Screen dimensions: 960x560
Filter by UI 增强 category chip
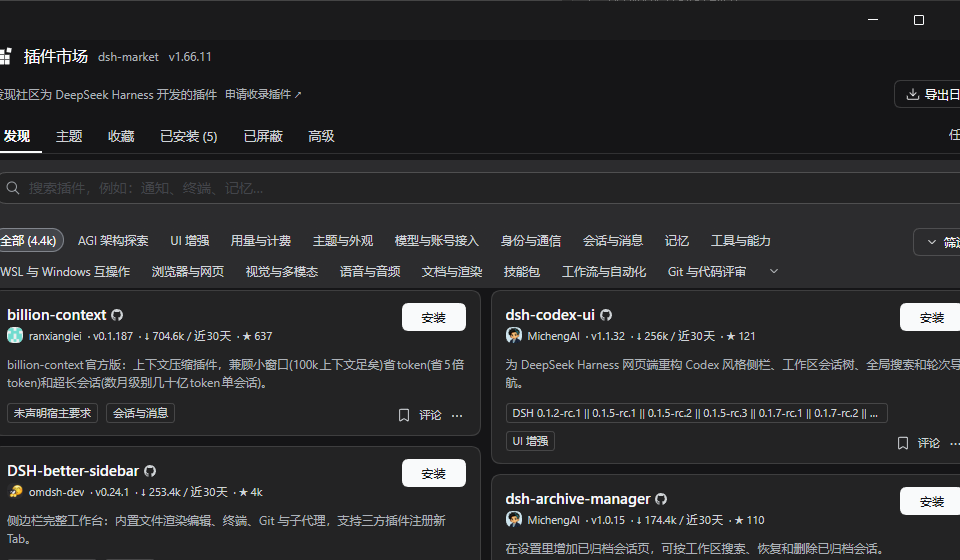(x=189, y=241)
